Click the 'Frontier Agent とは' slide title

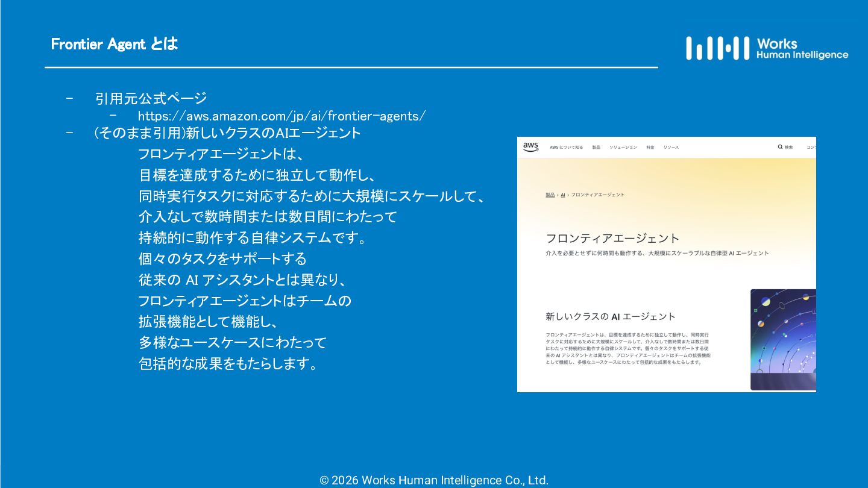pyautogui.click(x=115, y=44)
